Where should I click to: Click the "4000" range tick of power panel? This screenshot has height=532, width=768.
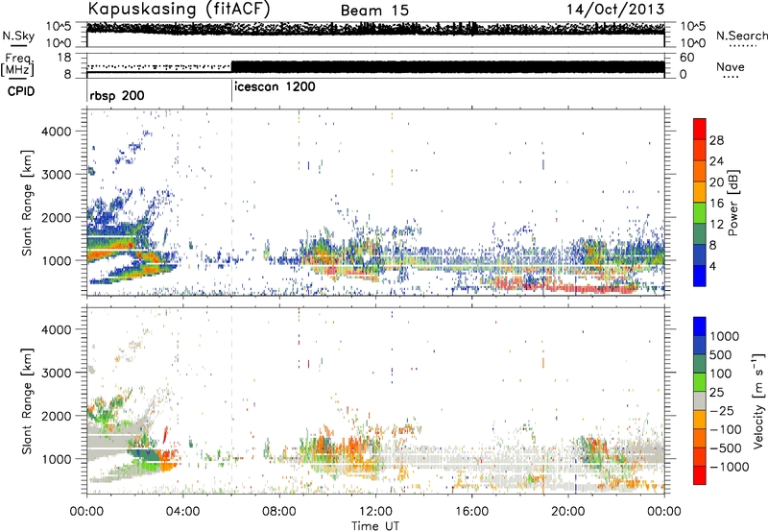pos(56,132)
